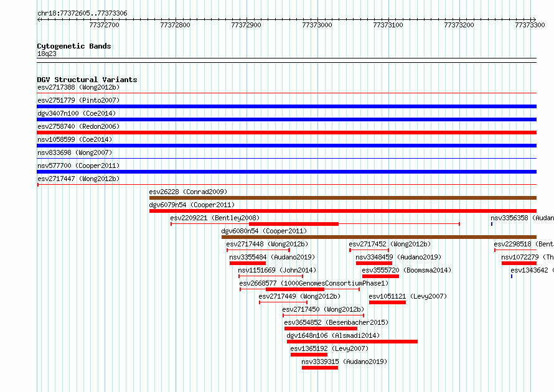Open esv26228 (Conrad2009) label
Viewport: 554px width, 392px height.
click(x=188, y=192)
